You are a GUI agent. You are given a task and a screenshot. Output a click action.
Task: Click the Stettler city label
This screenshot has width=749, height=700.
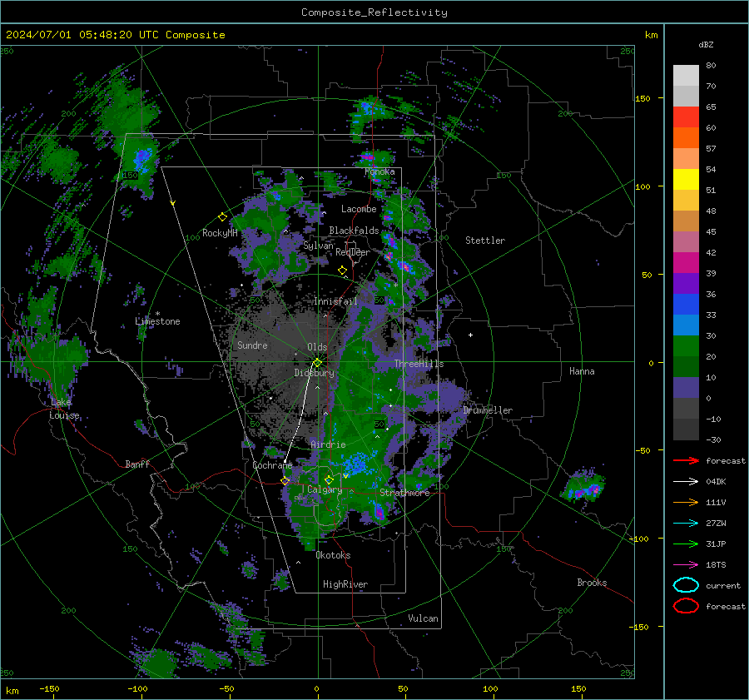click(x=485, y=241)
